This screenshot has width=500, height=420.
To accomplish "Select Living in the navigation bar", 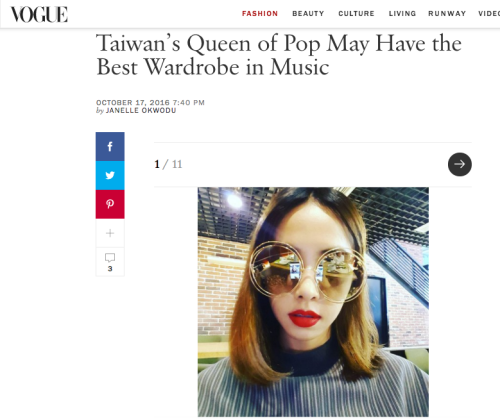I will pos(402,14).
